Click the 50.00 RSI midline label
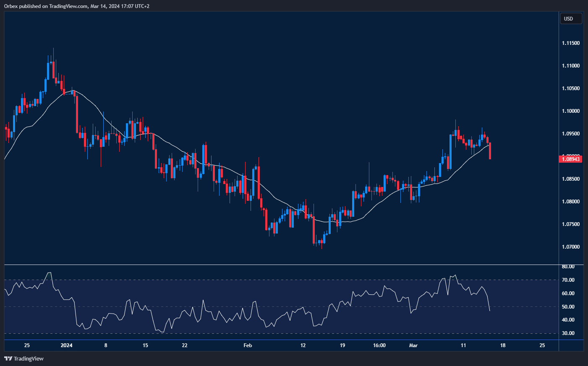Screen dimensions: 588x366 [568, 307]
